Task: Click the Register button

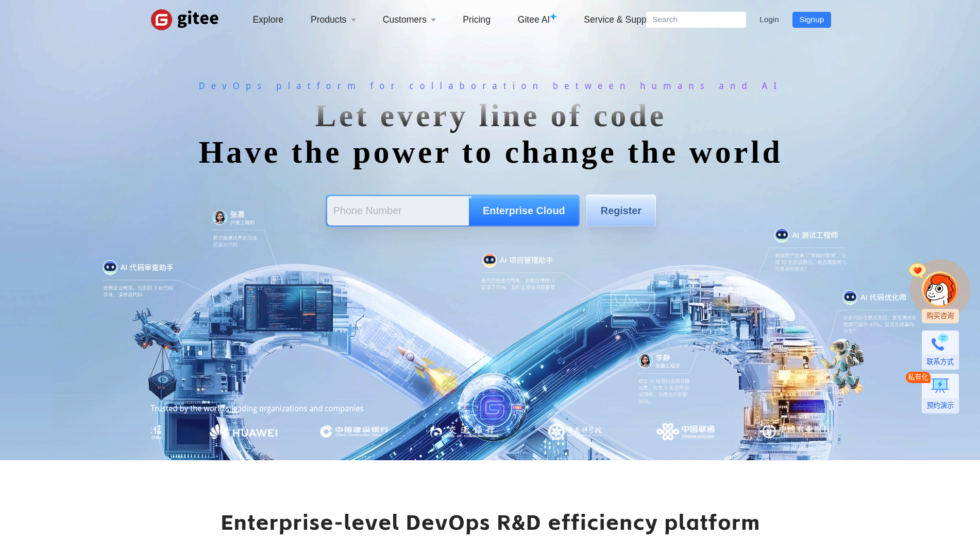Action: tap(620, 211)
